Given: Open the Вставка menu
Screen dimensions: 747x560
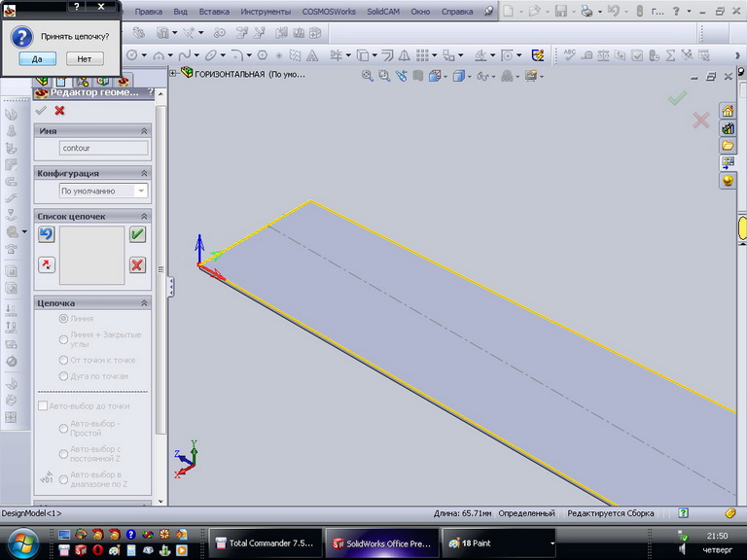Looking at the screenshot, I should [x=214, y=12].
